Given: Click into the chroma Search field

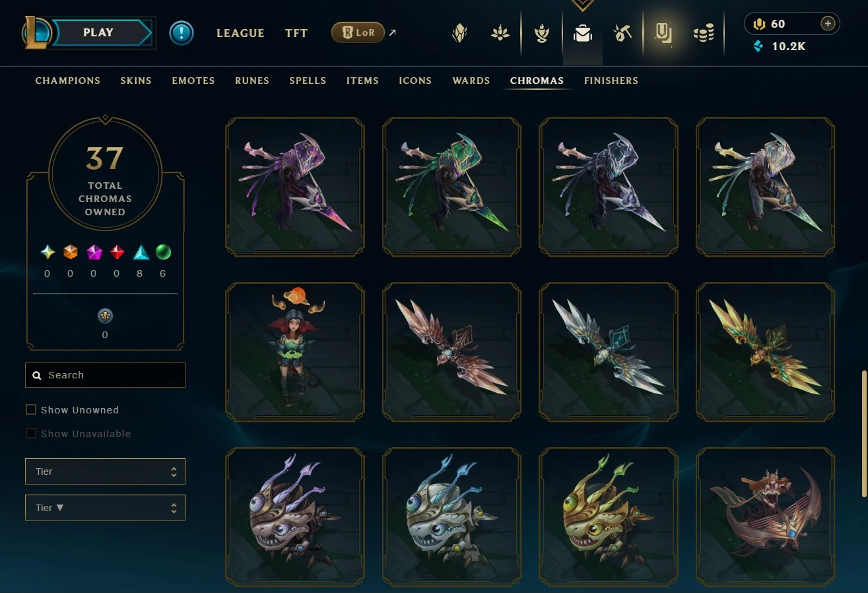Looking at the screenshot, I should pyautogui.click(x=105, y=375).
